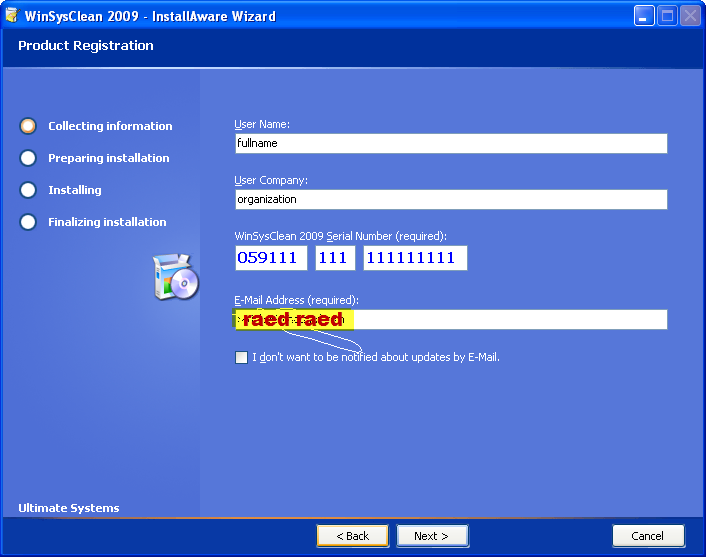
Task: Go back with the Back button
Action: click(x=352, y=536)
